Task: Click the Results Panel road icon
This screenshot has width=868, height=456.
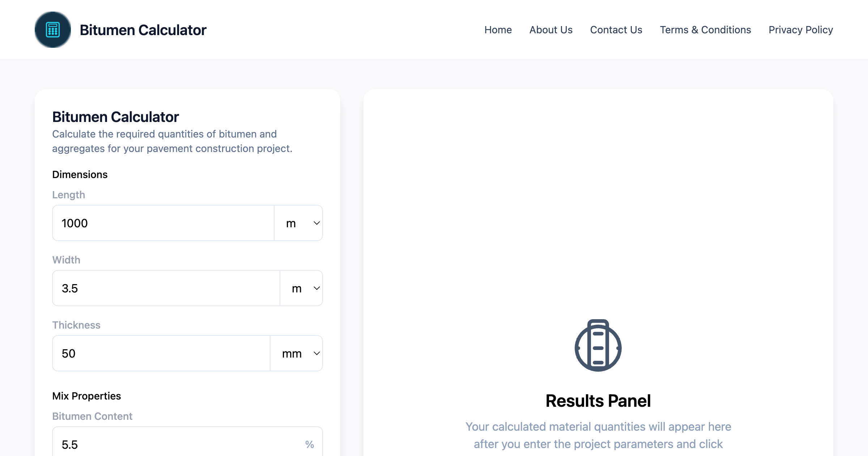Action: [598, 345]
